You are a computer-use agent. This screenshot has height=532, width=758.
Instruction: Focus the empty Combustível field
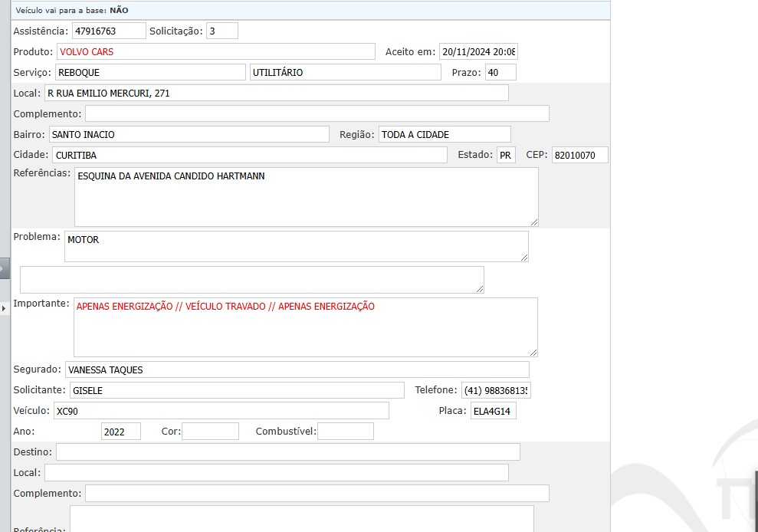(x=345, y=432)
